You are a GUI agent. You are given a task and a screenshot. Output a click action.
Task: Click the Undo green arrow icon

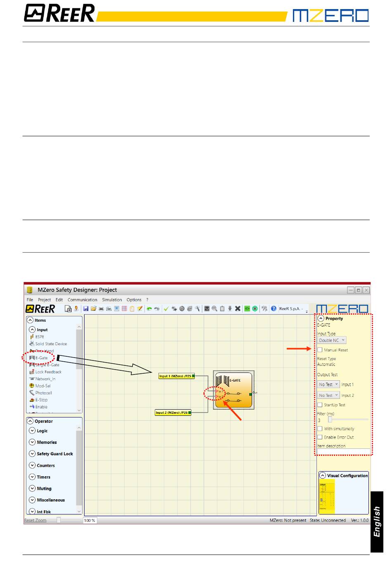tap(149, 308)
